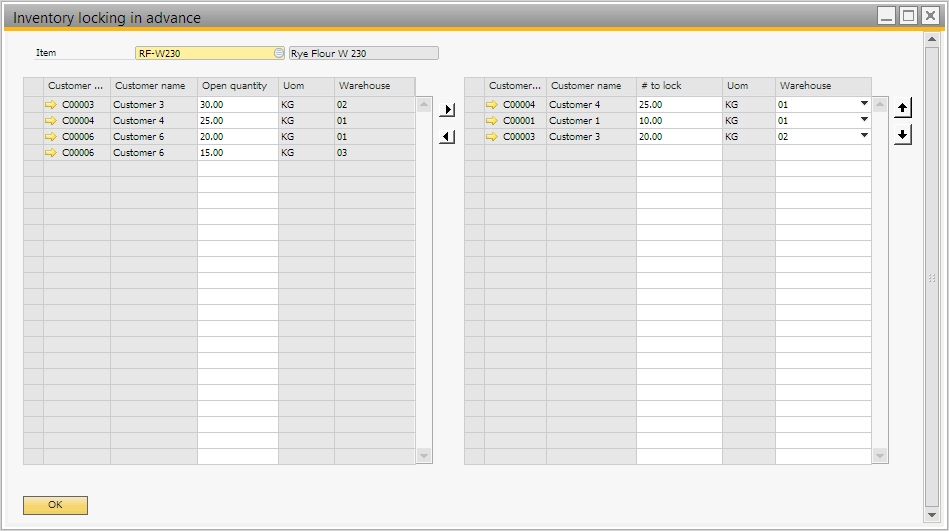Click the OK button
The image size is (949, 531).
55,505
